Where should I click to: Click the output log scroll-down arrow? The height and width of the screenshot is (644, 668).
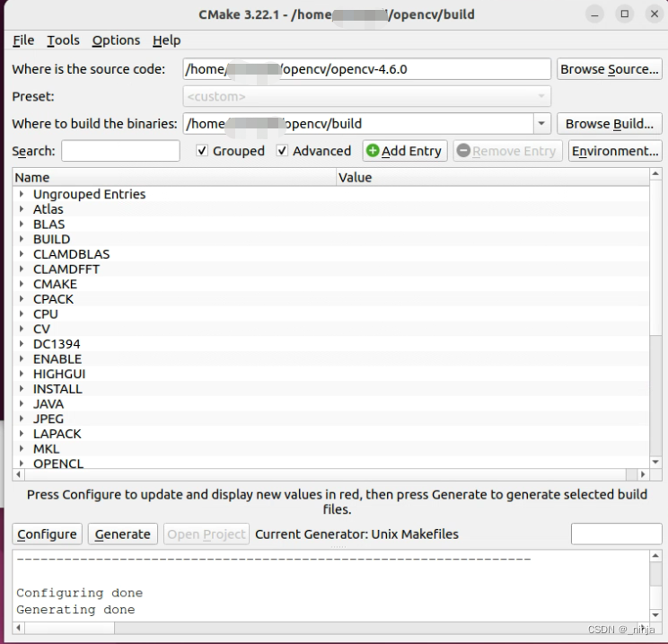click(x=655, y=614)
